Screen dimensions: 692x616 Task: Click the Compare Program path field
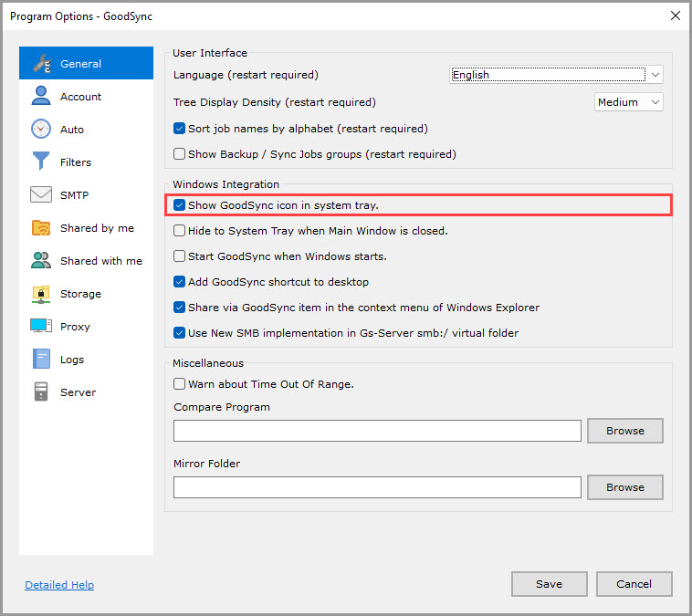click(377, 431)
